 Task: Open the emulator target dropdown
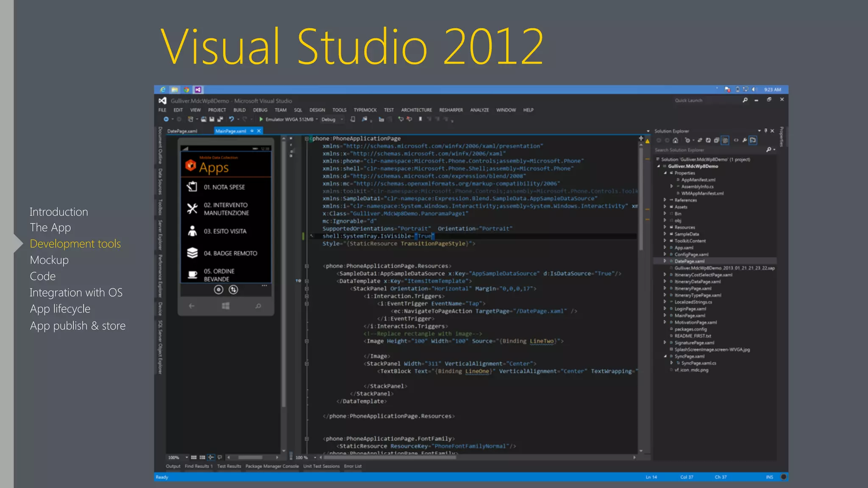[x=317, y=119]
